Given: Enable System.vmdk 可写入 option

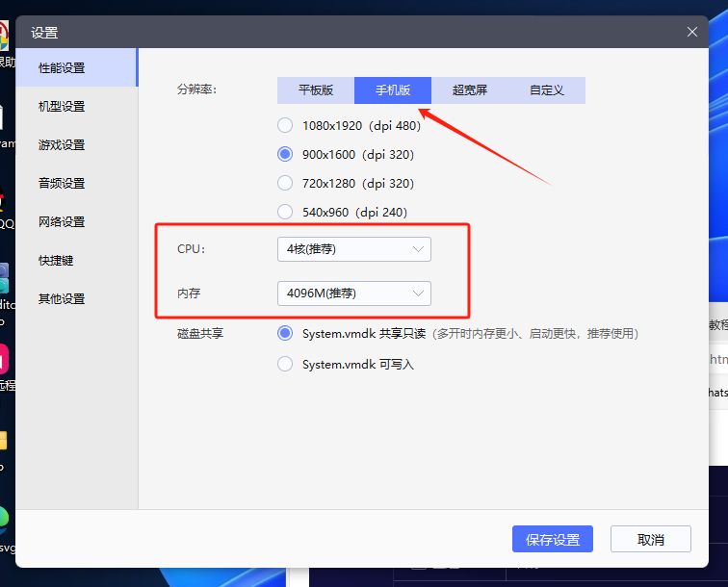Looking at the screenshot, I should 285,364.
